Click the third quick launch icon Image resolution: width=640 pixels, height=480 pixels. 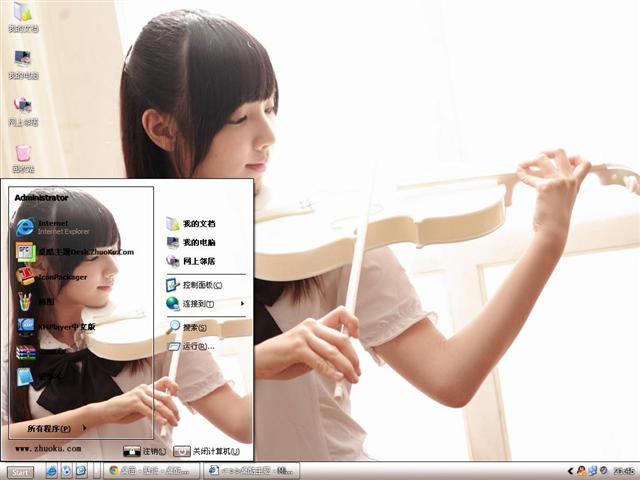tap(81, 471)
